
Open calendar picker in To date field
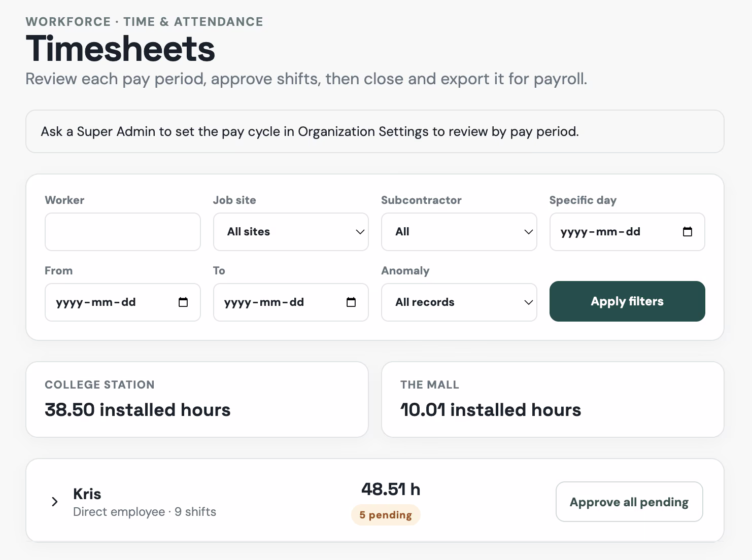(x=351, y=302)
